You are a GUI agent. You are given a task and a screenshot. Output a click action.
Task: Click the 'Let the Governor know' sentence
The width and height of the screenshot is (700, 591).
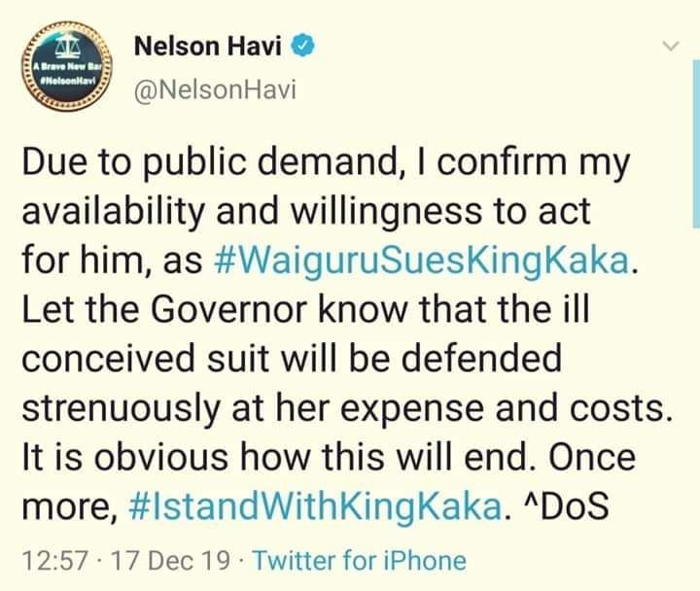(306, 309)
